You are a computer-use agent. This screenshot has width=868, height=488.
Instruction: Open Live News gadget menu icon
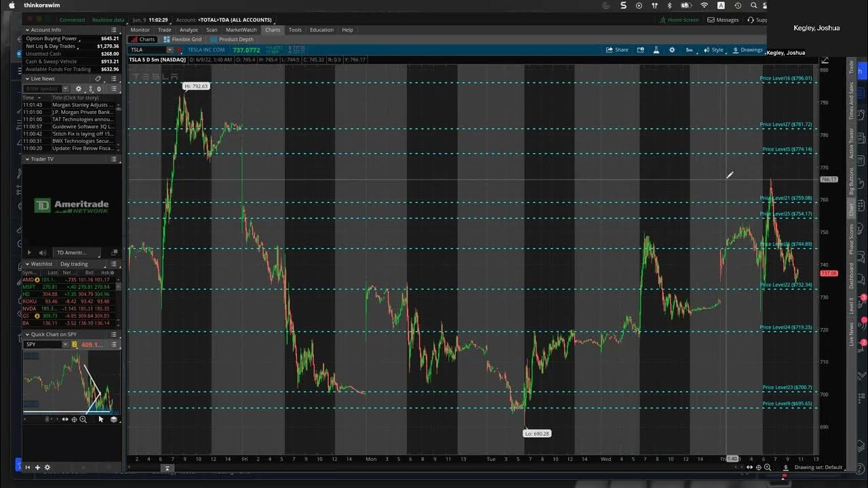pyautogui.click(x=114, y=79)
